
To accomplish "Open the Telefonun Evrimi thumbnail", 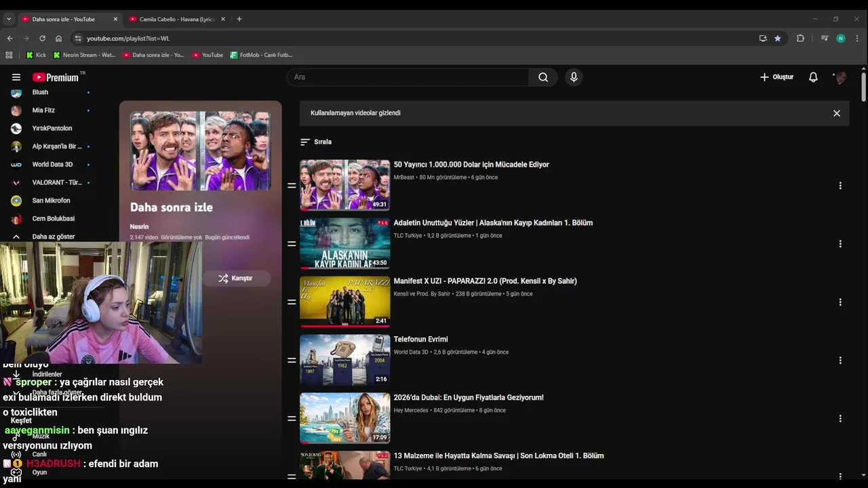I will [x=344, y=360].
